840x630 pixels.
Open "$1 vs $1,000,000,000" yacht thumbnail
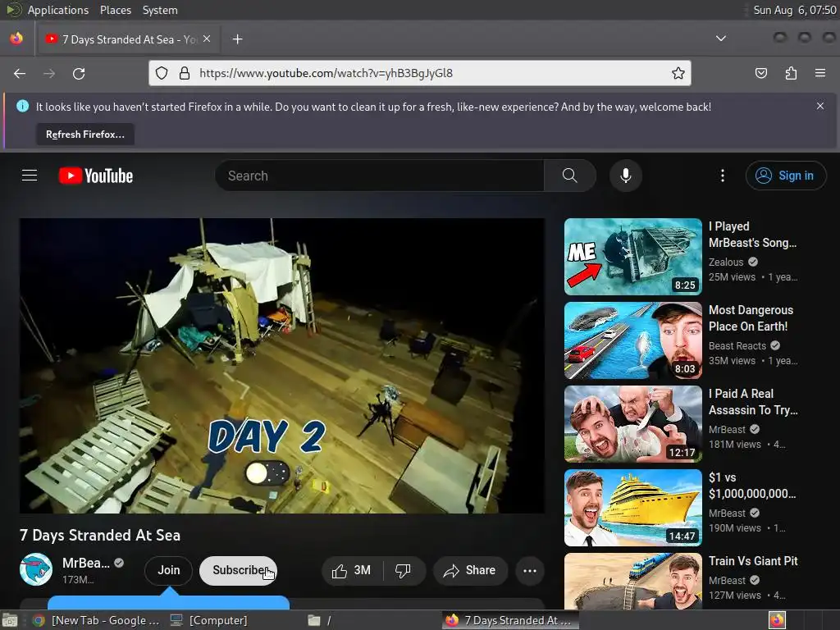[x=632, y=507]
